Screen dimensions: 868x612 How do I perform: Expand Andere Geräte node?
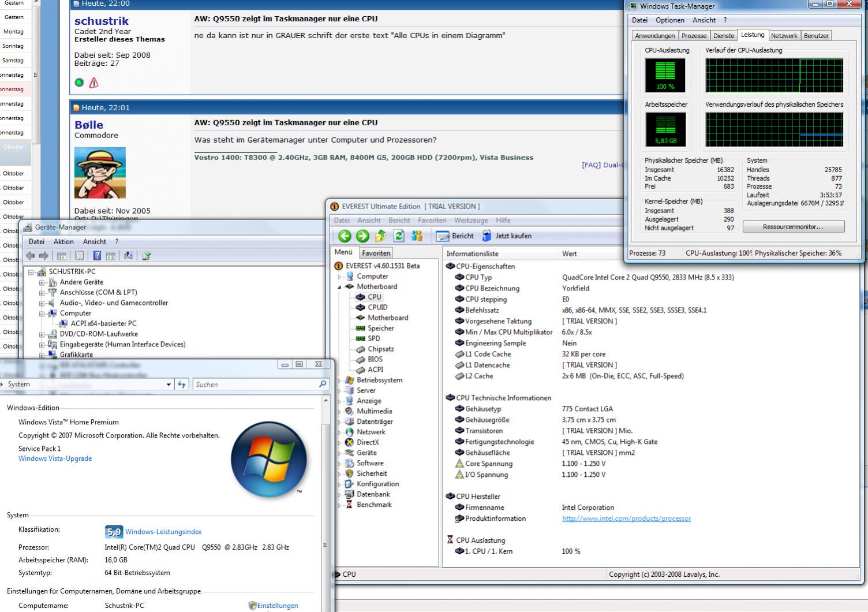42,282
